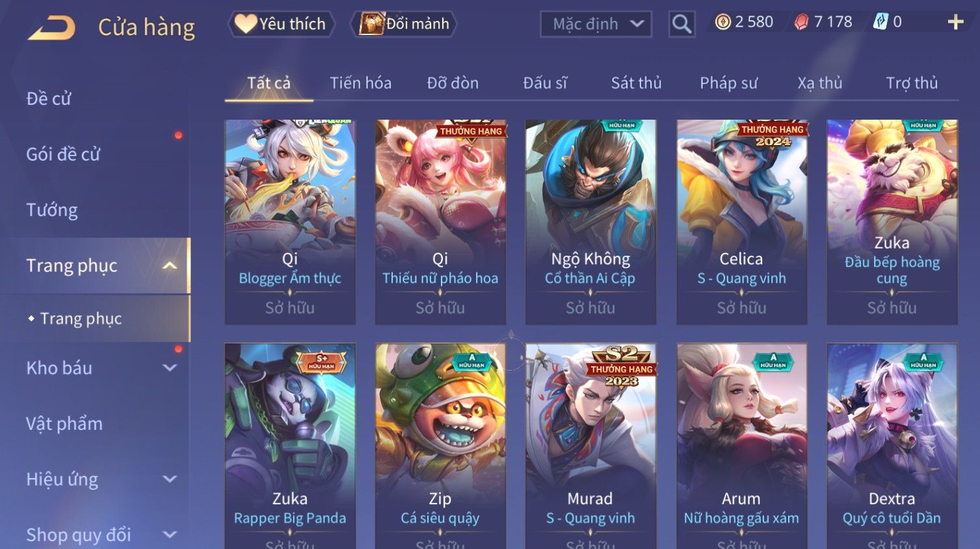Image resolution: width=980 pixels, height=549 pixels.
Task: Click the blue voucher currency icon
Action: click(881, 22)
